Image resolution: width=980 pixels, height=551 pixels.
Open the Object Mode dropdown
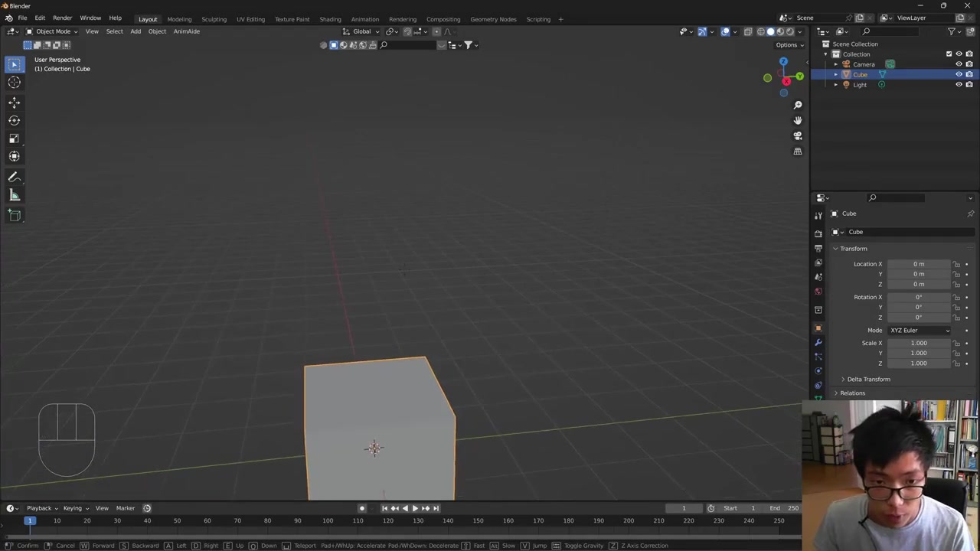pyautogui.click(x=52, y=31)
